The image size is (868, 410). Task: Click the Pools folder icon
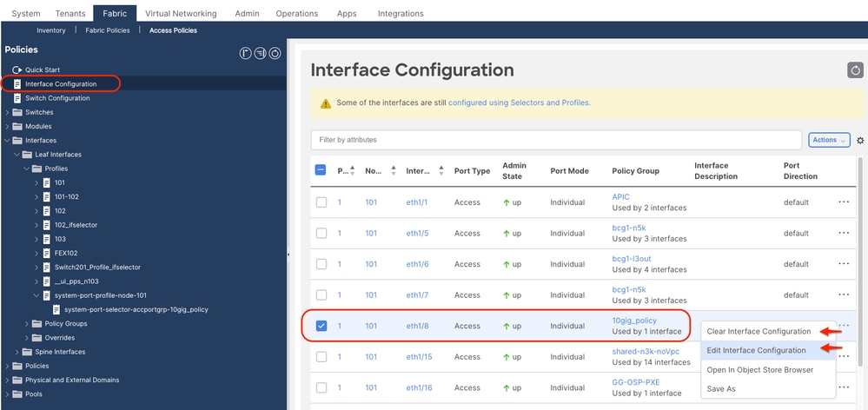click(x=17, y=394)
